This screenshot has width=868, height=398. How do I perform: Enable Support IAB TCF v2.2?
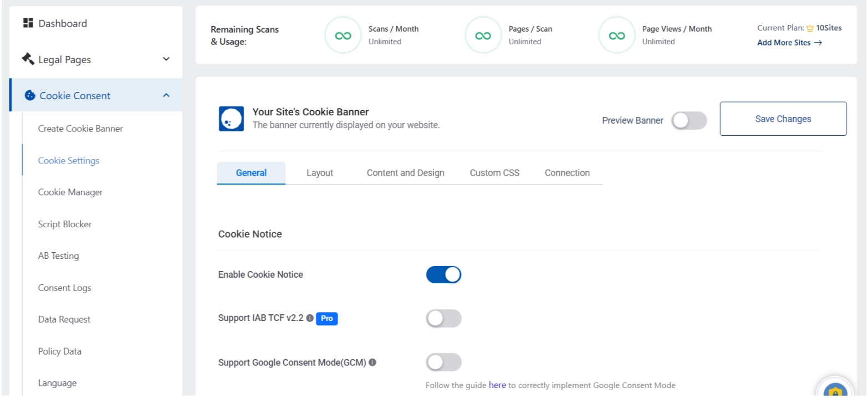443,318
